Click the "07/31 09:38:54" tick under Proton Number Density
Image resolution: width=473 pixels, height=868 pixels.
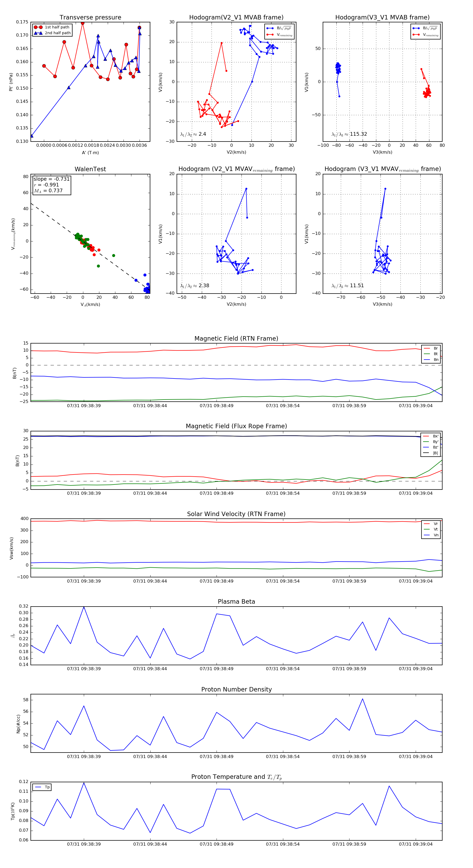click(283, 756)
